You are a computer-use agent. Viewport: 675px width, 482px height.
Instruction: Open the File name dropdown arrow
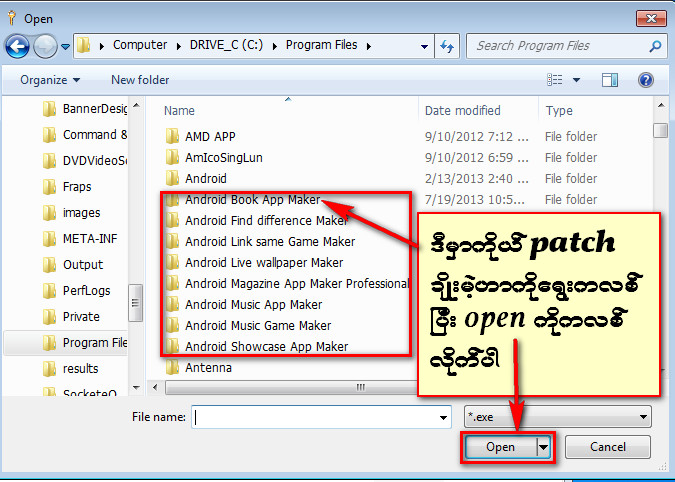(443, 417)
